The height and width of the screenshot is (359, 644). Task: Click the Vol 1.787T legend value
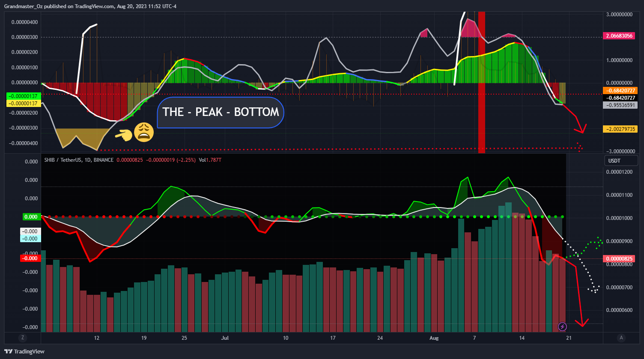(x=210, y=160)
